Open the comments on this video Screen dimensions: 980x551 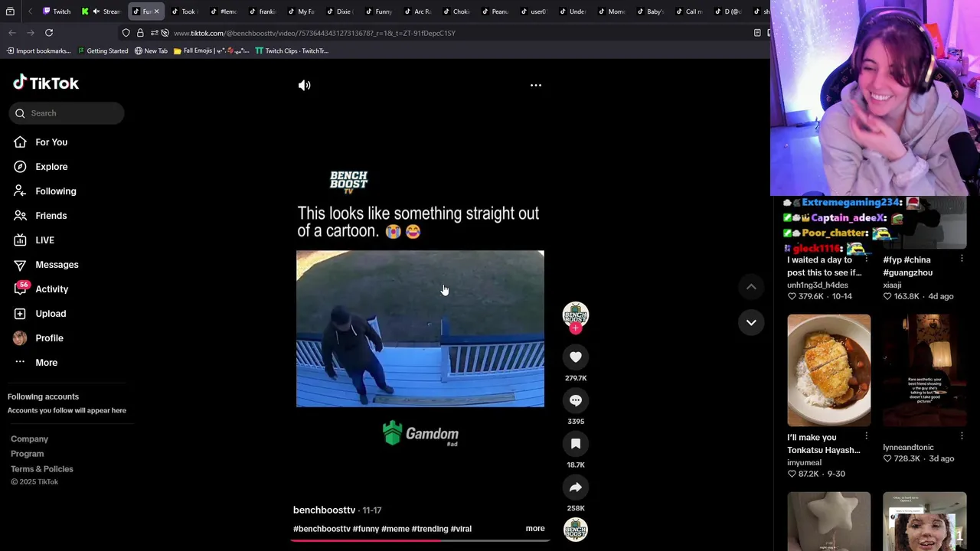tap(576, 400)
